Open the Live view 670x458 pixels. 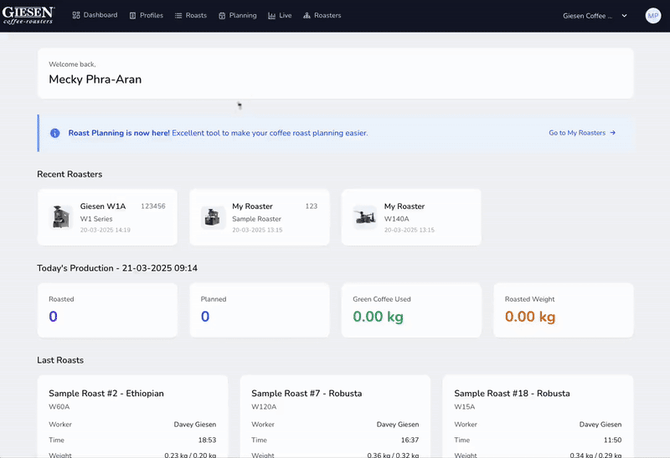click(280, 16)
